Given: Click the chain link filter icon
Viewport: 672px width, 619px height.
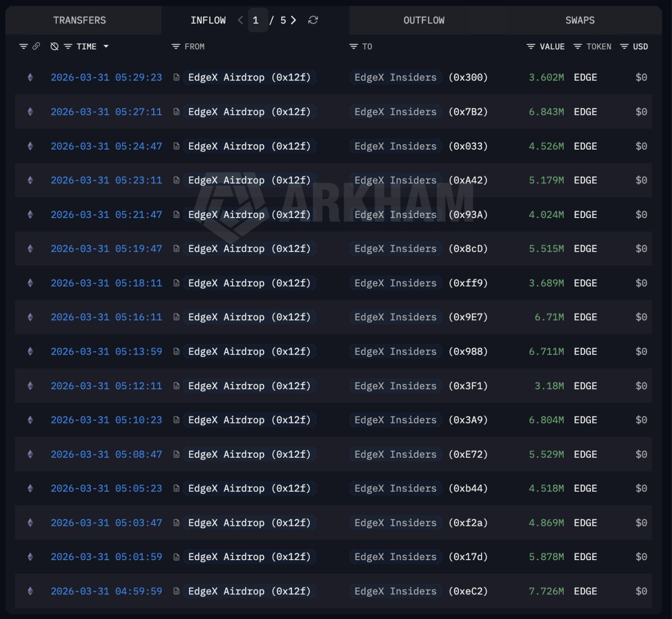Looking at the screenshot, I should click(x=36, y=46).
